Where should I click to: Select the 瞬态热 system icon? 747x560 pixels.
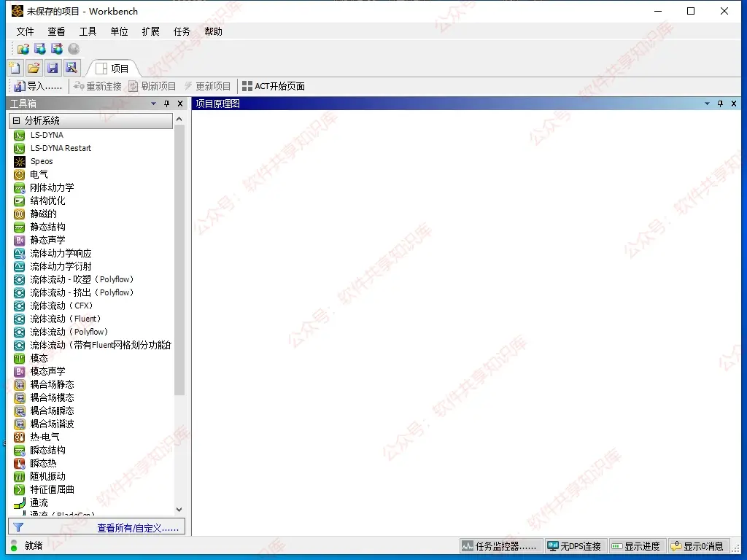[19, 463]
